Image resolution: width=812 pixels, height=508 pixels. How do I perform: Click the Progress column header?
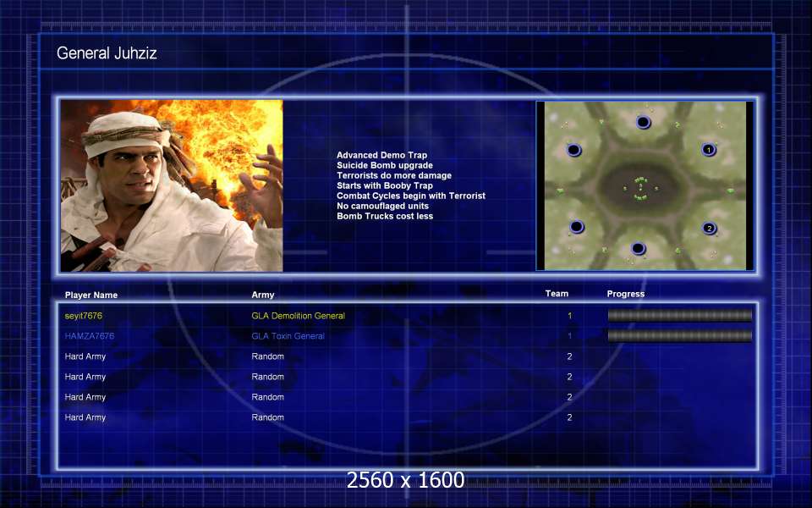(x=626, y=294)
